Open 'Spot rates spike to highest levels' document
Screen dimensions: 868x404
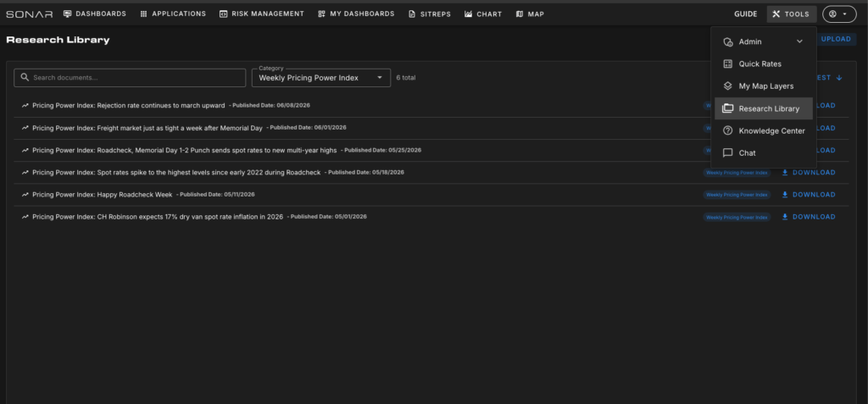(176, 172)
